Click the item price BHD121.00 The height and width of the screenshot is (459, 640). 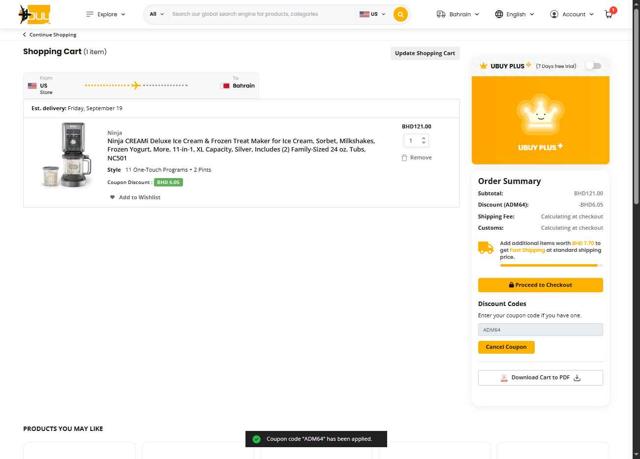click(x=416, y=126)
